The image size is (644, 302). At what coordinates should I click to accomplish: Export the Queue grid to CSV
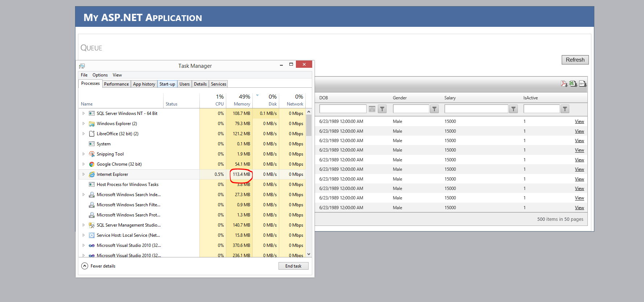[583, 84]
